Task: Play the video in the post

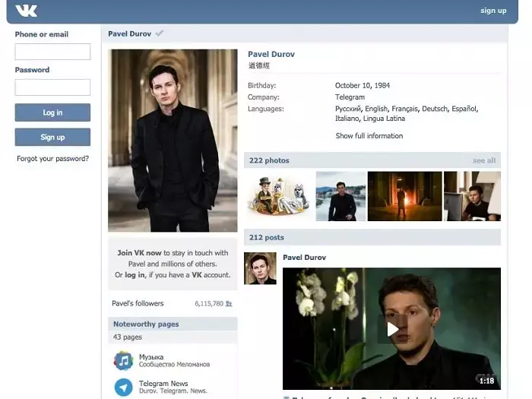Action: tap(391, 328)
